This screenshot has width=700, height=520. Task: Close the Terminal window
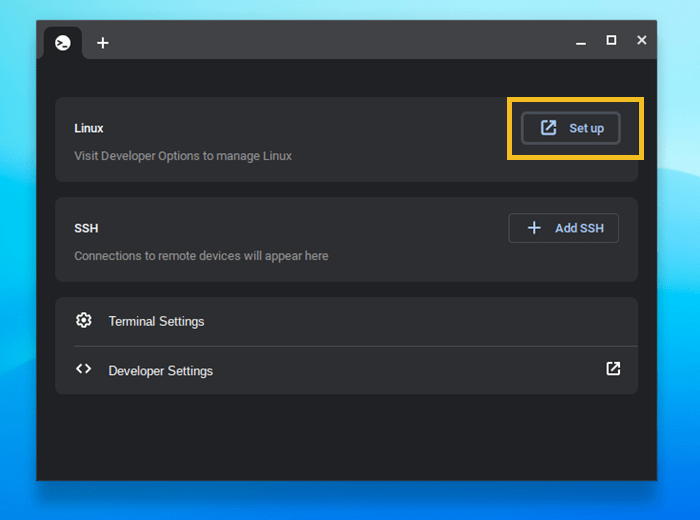pyautogui.click(x=642, y=40)
